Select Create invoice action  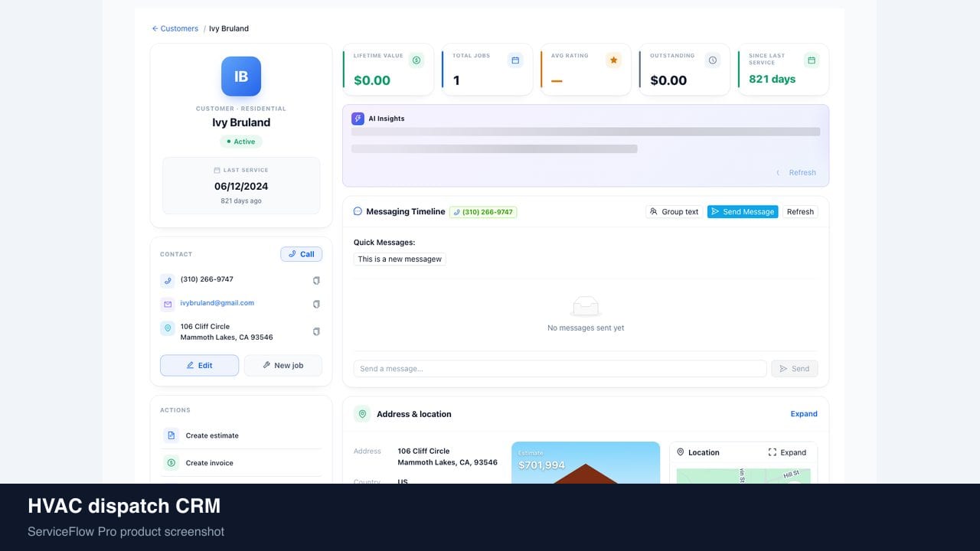[241, 463]
